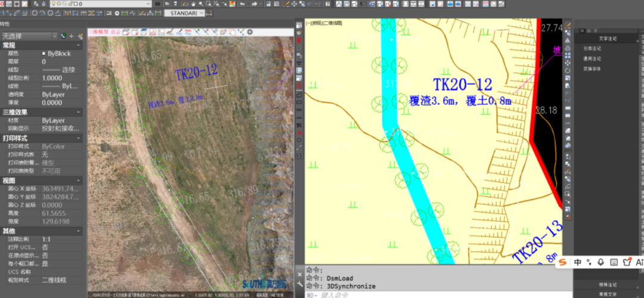This screenshot has height=298, width=644.
Task: Collapse the 打印样式 section
Action: point(79,138)
